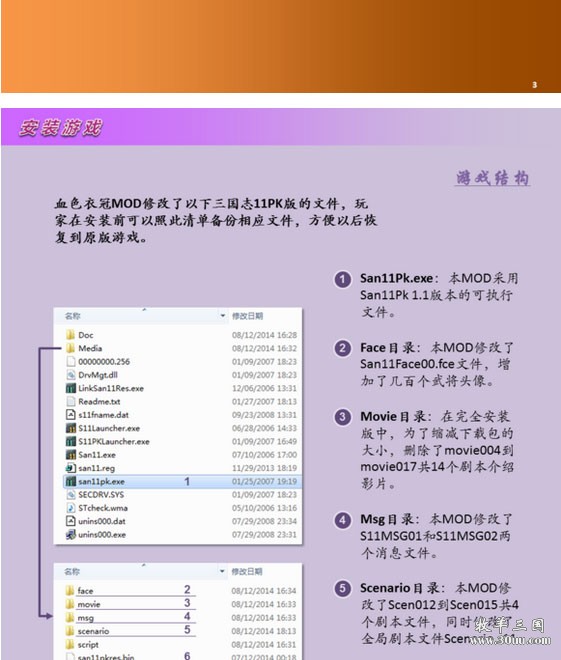This screenshot has height=660, width=561.
Task: Sort by 修改日期 header in lower file list
Action: coord(247,571)
